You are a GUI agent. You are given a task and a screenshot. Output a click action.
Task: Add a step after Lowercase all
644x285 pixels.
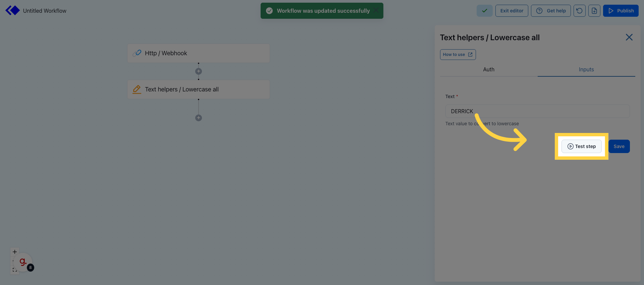[199, 118]
